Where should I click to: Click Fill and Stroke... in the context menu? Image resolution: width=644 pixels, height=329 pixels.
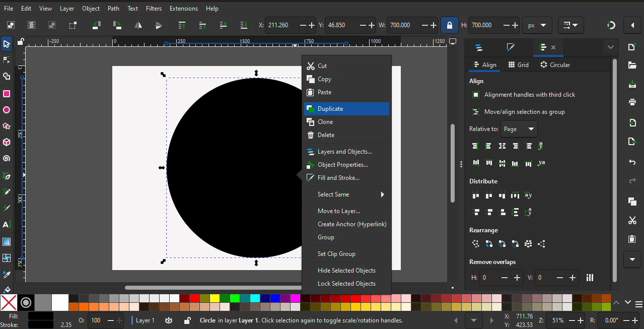(x=338, y=178)
